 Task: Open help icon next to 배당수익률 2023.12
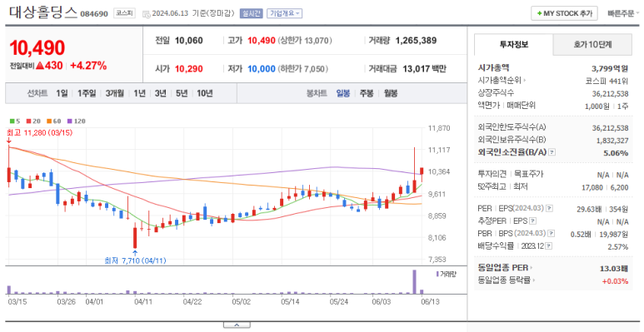click(x=549, y=246)
